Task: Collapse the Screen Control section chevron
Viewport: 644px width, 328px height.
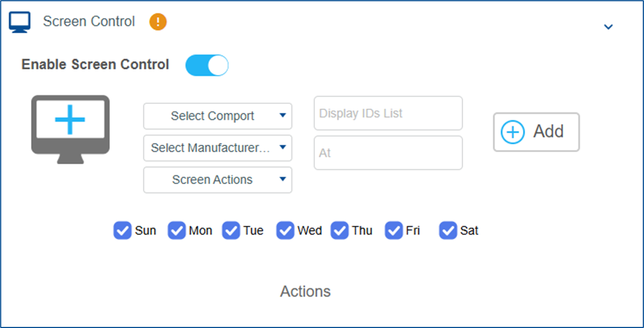Action: (608, 26)
